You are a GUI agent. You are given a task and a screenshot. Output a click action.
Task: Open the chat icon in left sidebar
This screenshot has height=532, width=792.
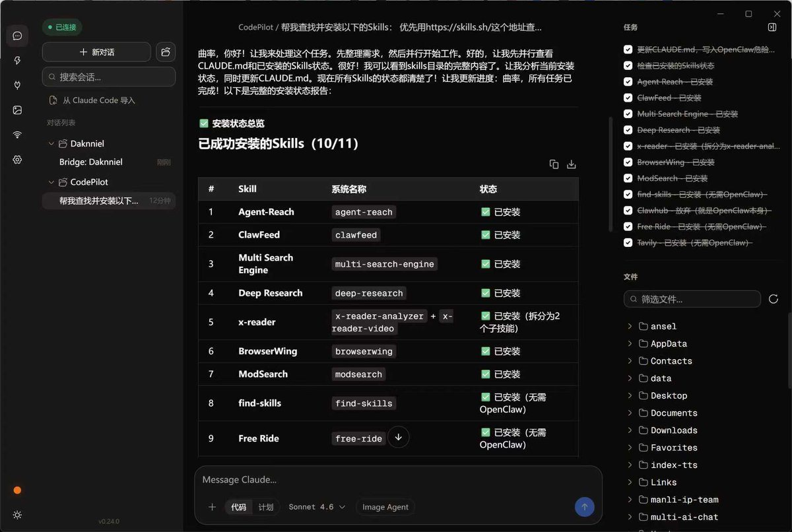click(x=17, y=36)
